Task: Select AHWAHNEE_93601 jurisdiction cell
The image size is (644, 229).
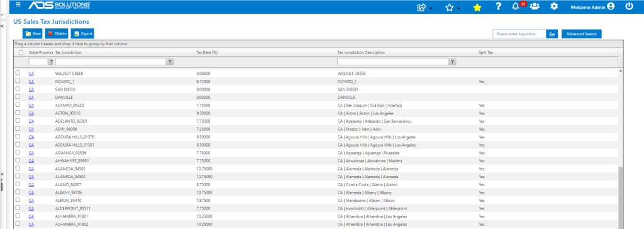Action: pos(72,161)
